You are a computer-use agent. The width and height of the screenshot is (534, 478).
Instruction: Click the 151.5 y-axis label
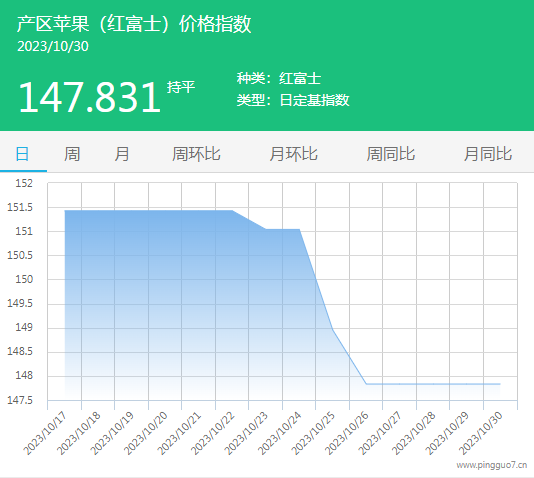tap(20, 207)
